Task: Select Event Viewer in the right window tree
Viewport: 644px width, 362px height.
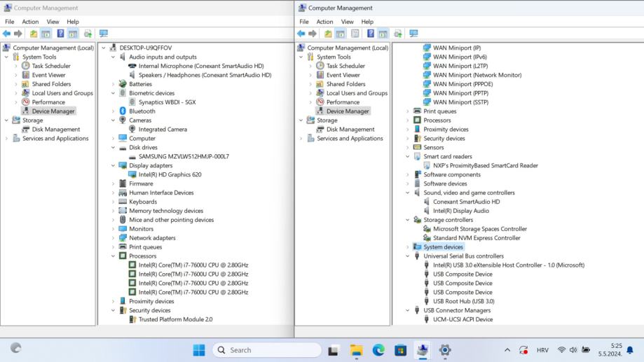Action: (343, 75)
